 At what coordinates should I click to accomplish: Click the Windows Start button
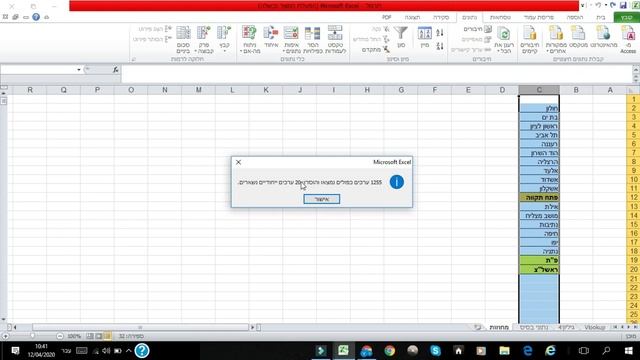click(x=629, y=351)
